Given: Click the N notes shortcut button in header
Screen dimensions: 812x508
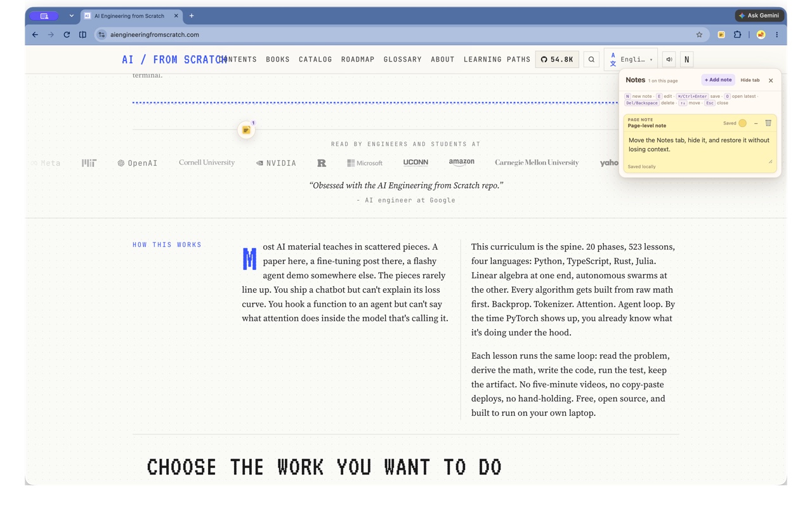Looking at the screenshot, I should tap(686, 60).
